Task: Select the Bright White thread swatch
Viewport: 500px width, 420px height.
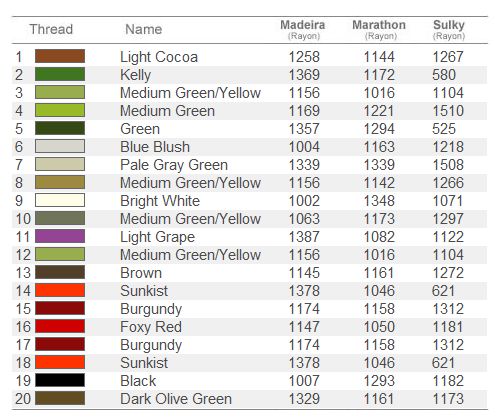Action: pyautogui.click(x=60, y=200)
